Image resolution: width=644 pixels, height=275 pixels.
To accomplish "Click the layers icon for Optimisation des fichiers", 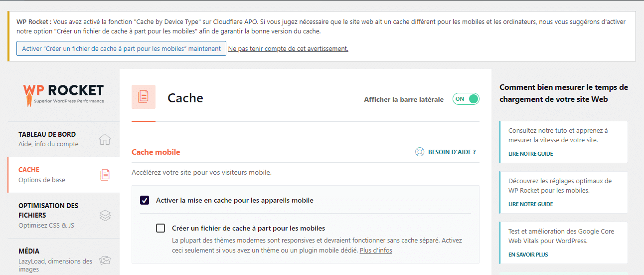I will (x=105, y=215).
